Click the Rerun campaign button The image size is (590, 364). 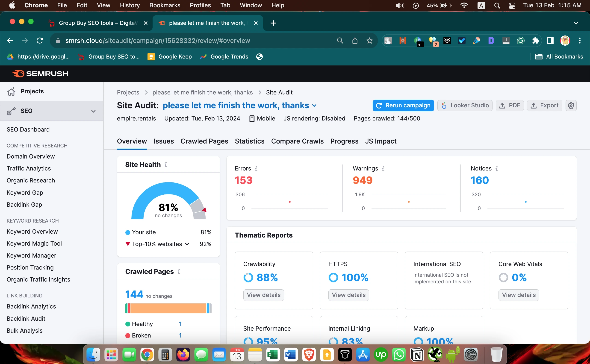[x=403, y=106]
